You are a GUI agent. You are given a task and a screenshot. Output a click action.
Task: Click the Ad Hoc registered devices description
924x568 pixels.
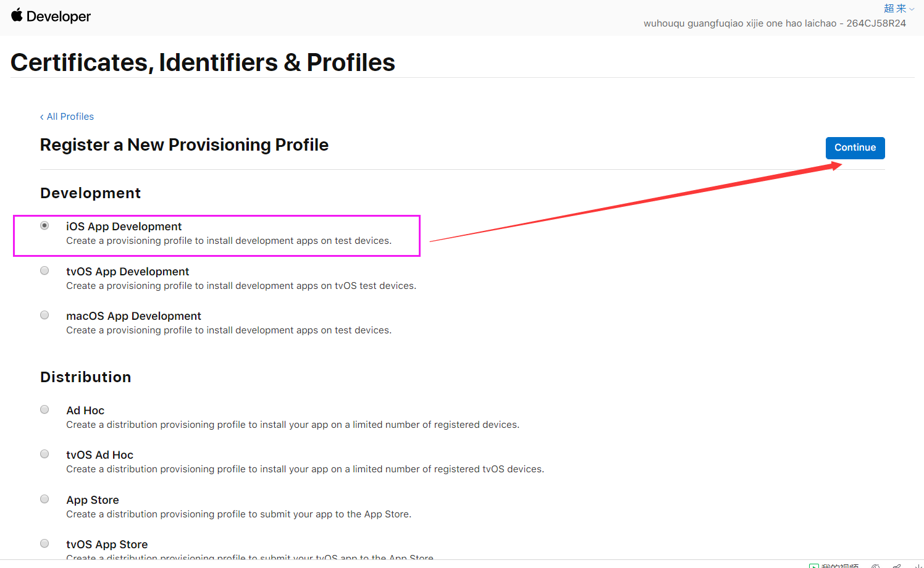(293, 425)
